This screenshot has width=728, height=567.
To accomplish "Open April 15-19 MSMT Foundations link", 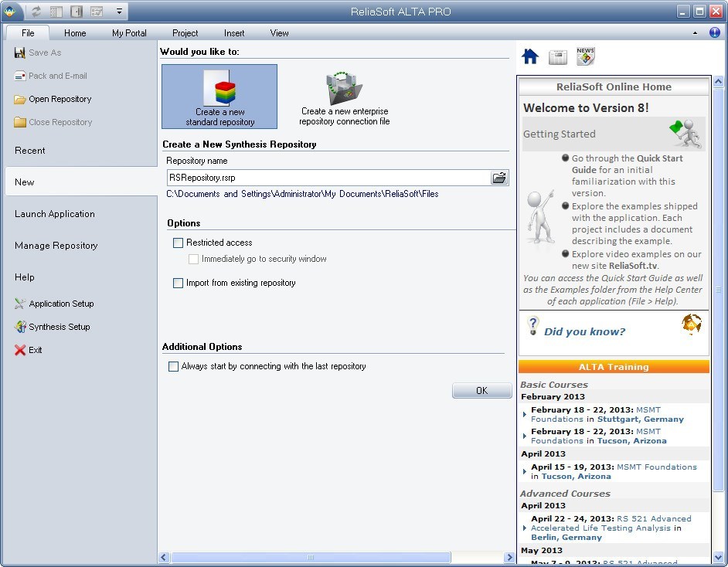I will [656, 467].
